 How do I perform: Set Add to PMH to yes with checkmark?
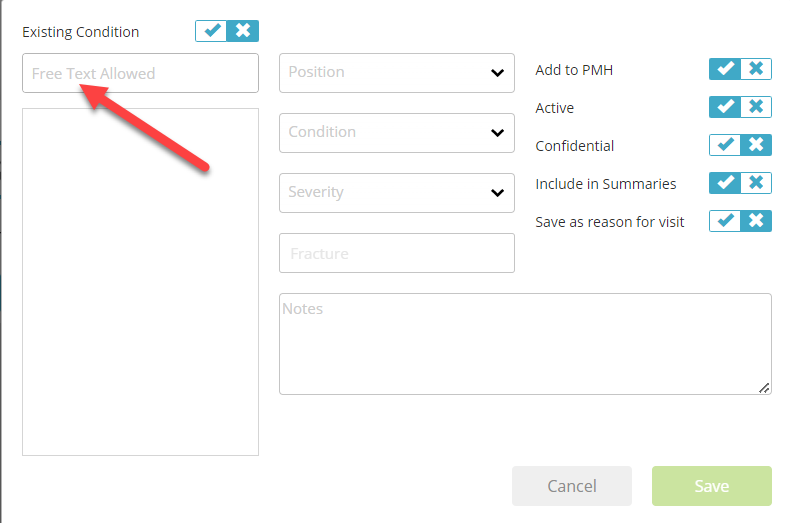(725, 69)
